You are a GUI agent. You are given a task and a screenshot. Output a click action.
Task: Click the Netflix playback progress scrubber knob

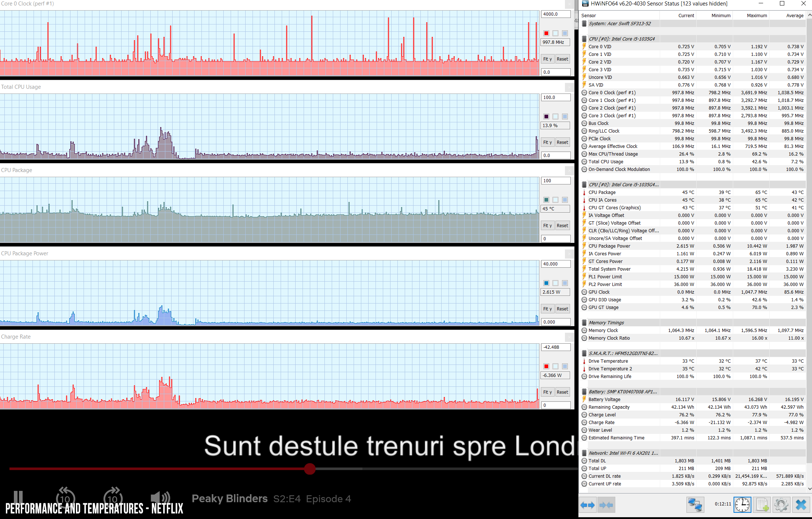click(310, 469)
